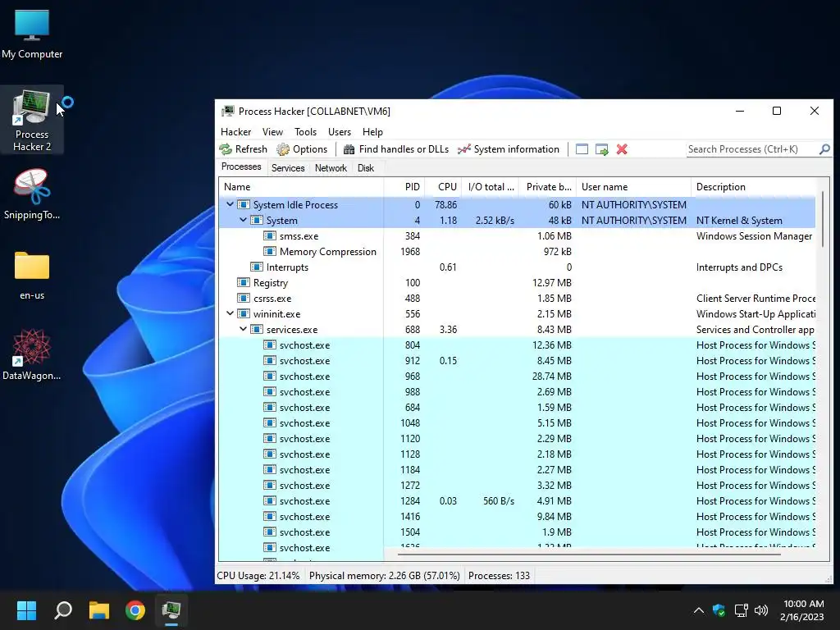Open System information graph icon
This screenshot has height=630, width=840.
pos(464,149)
